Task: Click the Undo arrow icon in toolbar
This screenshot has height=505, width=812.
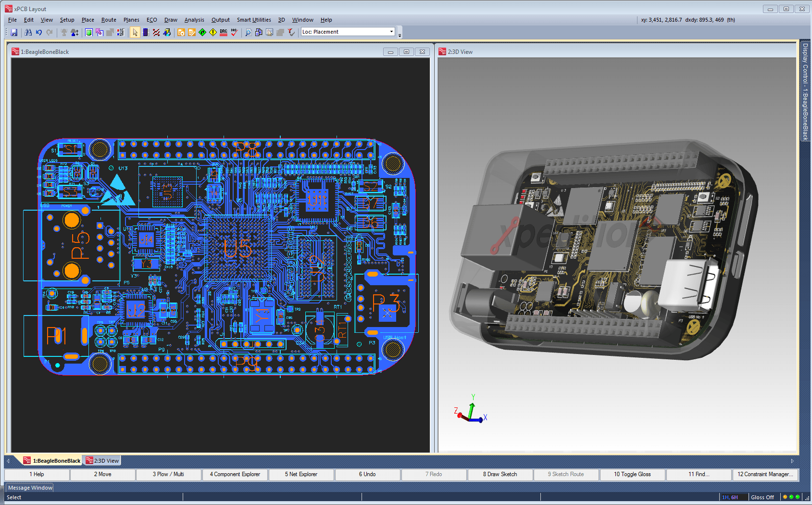Action: pyautogui.click(x=39, y=32)
